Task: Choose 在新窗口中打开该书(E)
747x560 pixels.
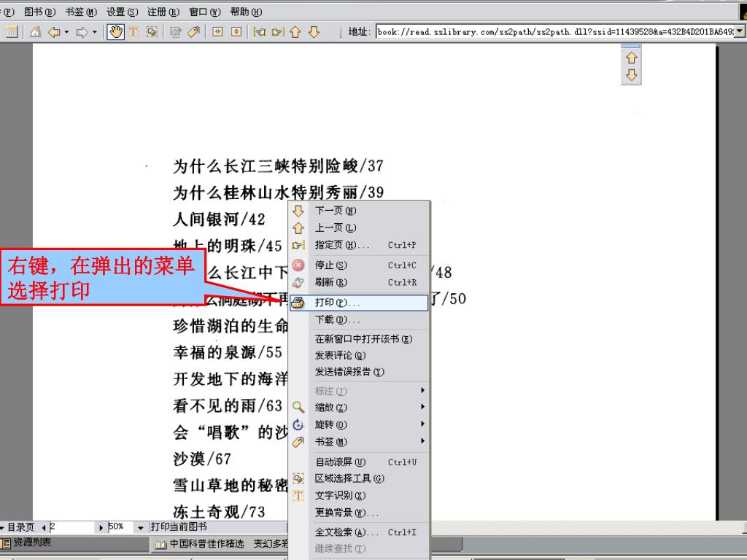Action: coord(359,339)
